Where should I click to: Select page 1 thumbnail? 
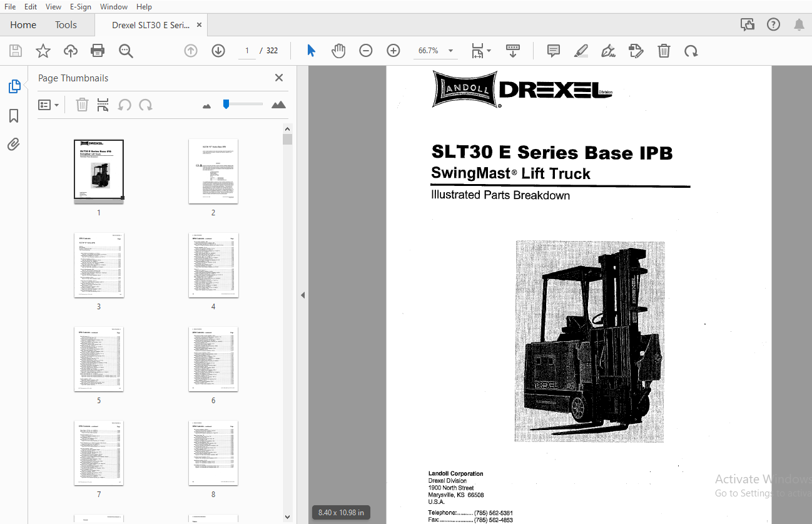(x=99, y=172)
